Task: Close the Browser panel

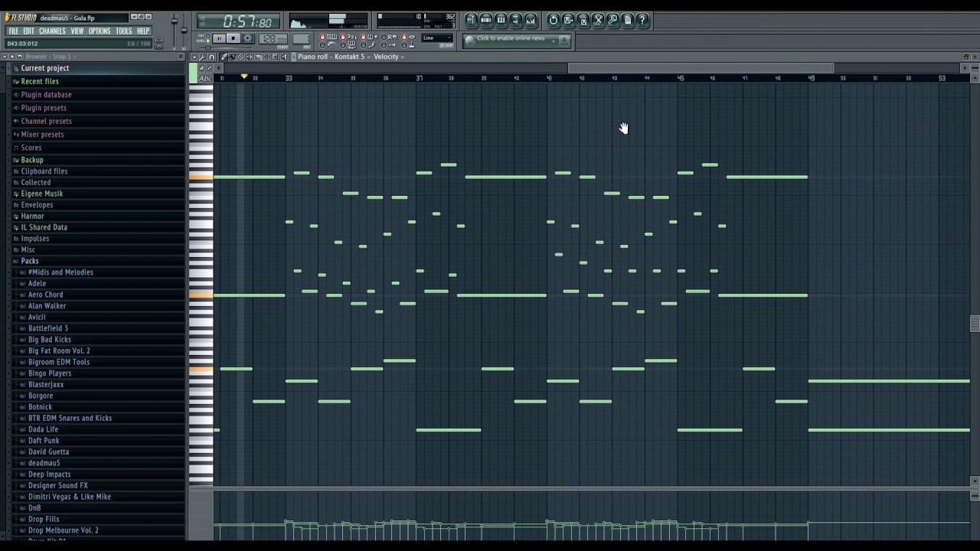Action: point(181,57)
